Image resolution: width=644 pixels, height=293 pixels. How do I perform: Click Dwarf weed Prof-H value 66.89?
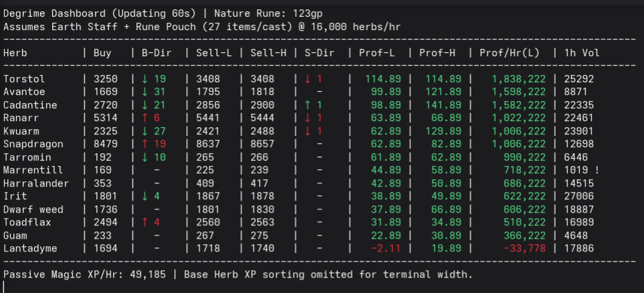447,209
